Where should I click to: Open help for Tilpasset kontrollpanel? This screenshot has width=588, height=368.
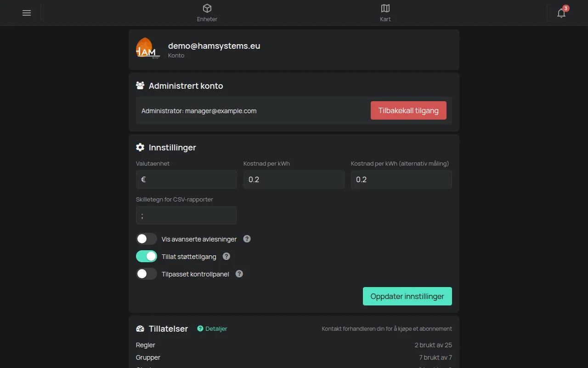(239, 274)
